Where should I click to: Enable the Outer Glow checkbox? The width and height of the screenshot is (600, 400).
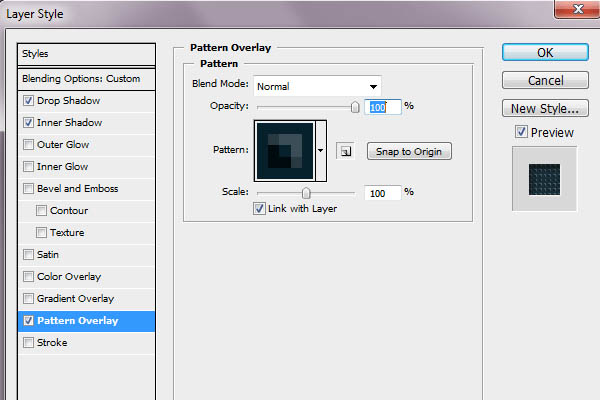pos(28,145)
